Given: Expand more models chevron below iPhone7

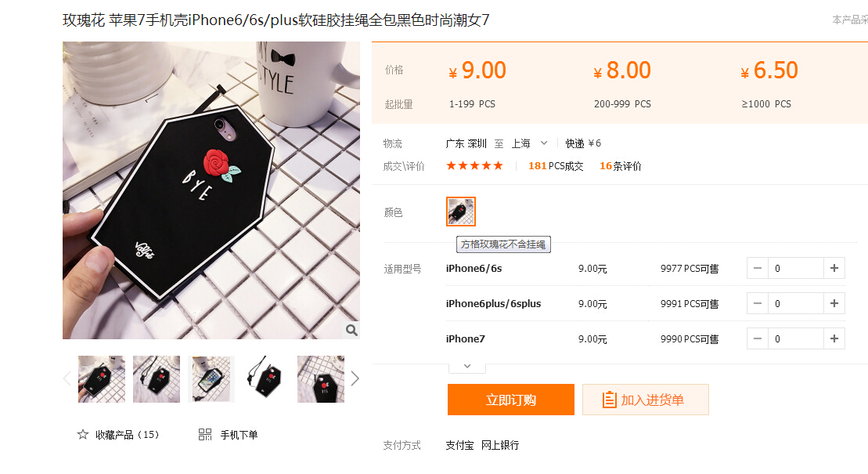Looking at the screenshot, I should (x=467, y=367).
